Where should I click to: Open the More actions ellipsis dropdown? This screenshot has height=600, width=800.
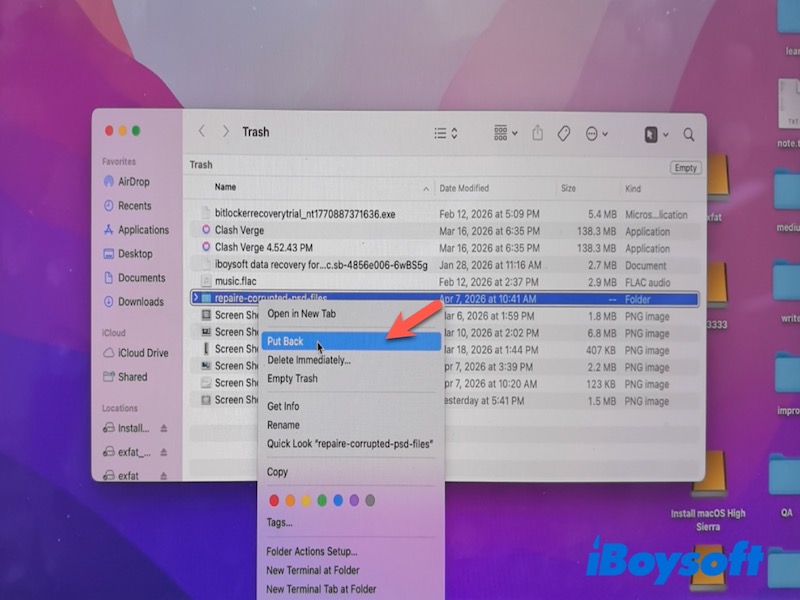[596, 133]
